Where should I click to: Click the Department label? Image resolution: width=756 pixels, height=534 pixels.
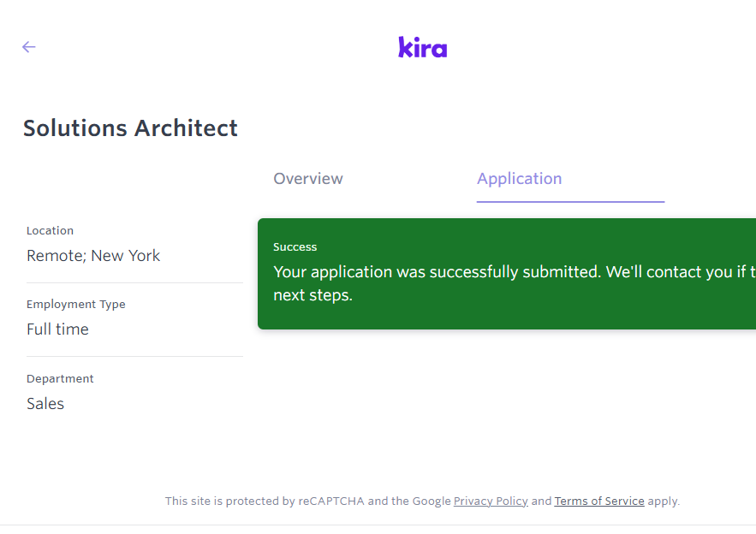[x=60, y=379]
